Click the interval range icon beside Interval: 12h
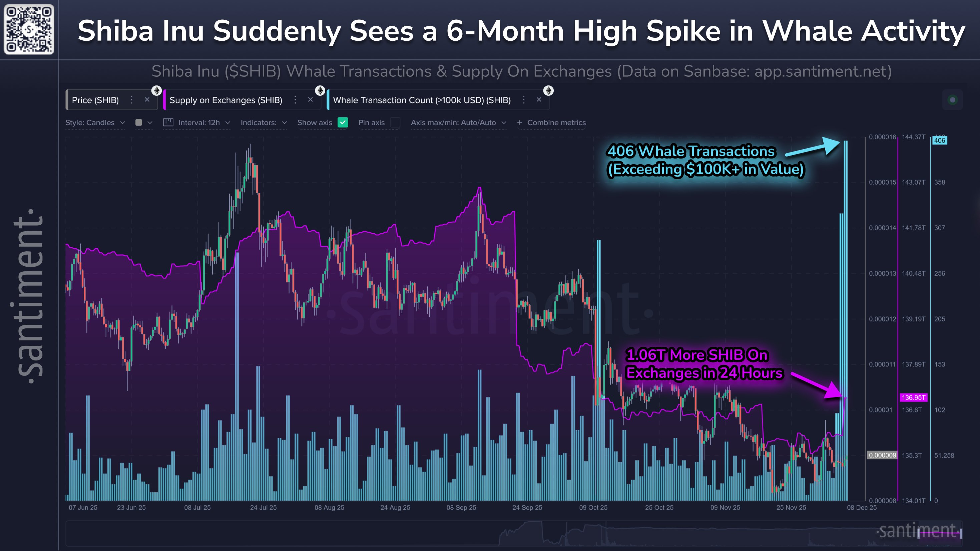This screenshot has width=980, height=551. [x=168, y=122]
